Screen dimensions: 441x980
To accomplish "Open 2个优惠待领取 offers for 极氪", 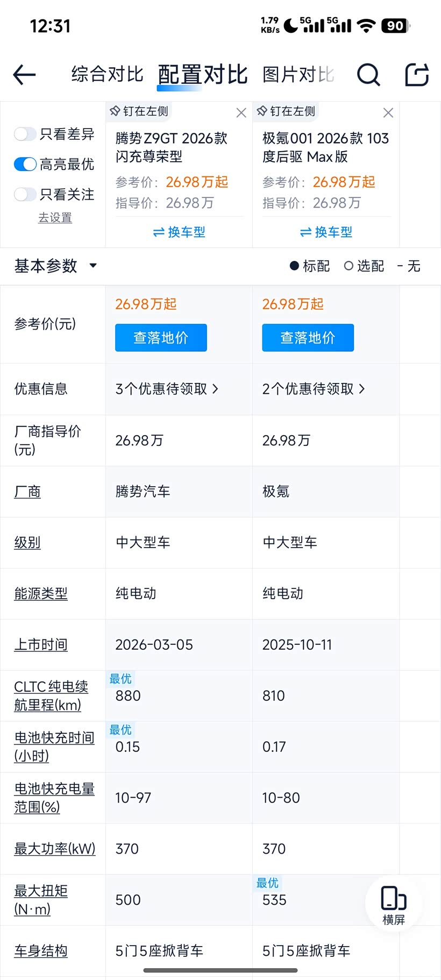I will click(314, 389).
